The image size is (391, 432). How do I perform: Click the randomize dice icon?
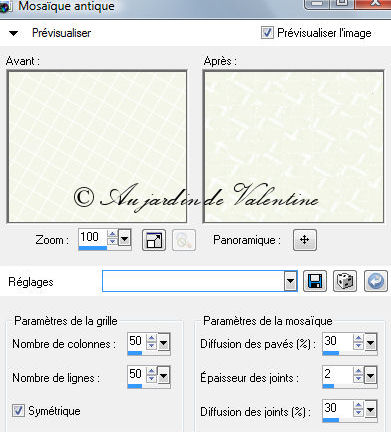point(345,281)
